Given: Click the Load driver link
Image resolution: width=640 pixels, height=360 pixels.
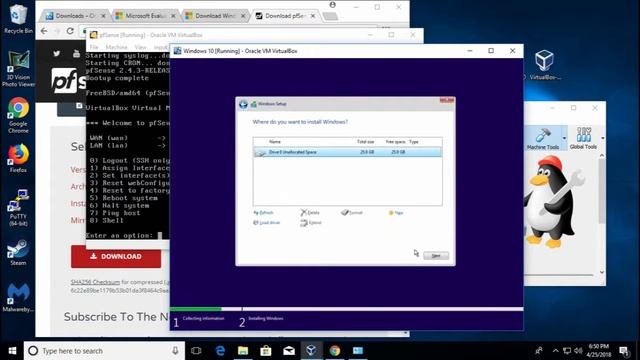Looking at the screenshot, I should [x=267, y=223].
